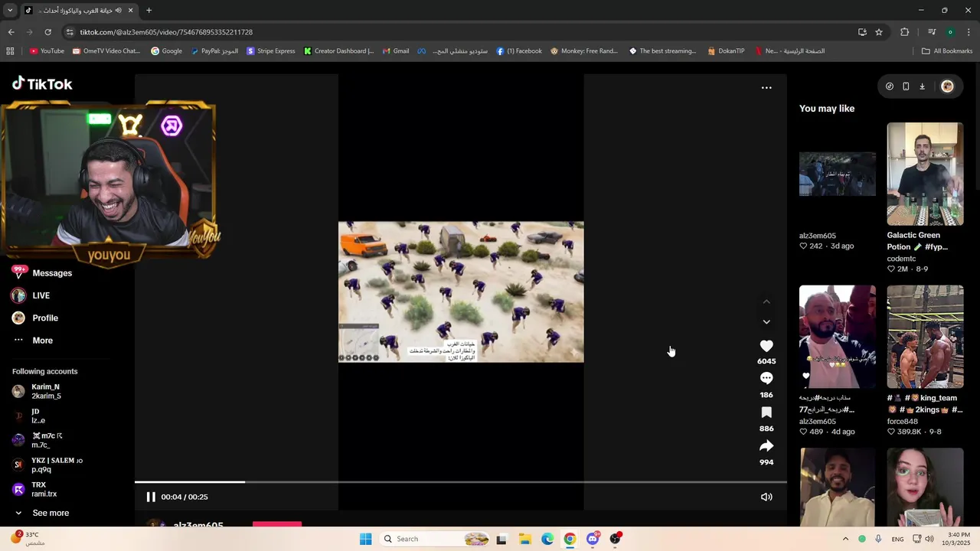Image resolution: width=980 pixels, height=551 pixels.
Task: Click the tiktok.com address bar
Action: point(459,32)
